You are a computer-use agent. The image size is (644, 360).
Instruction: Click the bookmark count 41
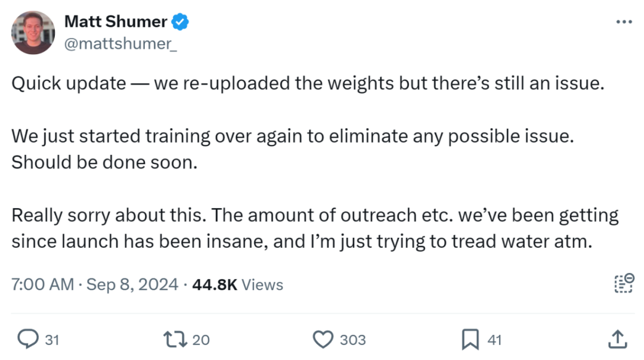tap(494, 340)
